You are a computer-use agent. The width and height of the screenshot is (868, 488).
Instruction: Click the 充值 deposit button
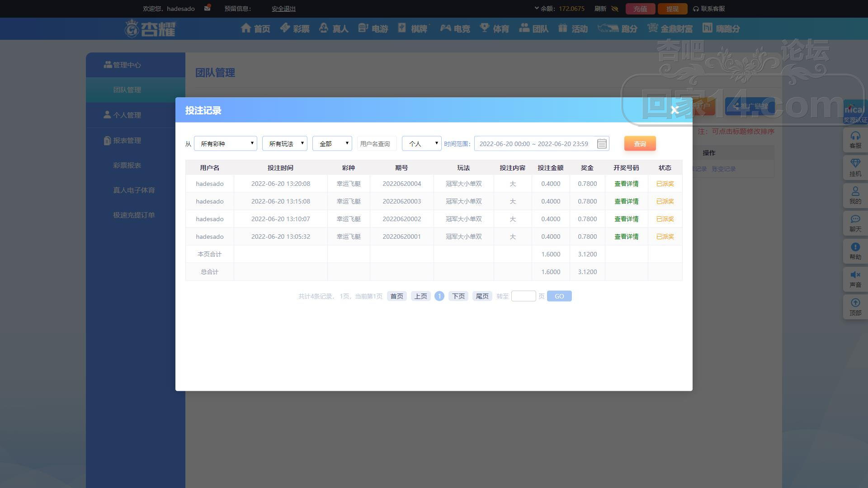(x=640, y=9)
